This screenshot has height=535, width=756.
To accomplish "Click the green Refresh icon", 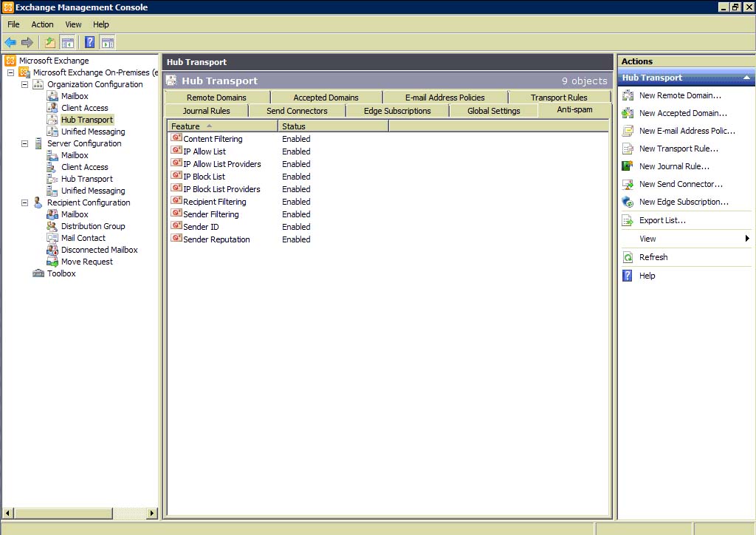I will click(628, 257).
